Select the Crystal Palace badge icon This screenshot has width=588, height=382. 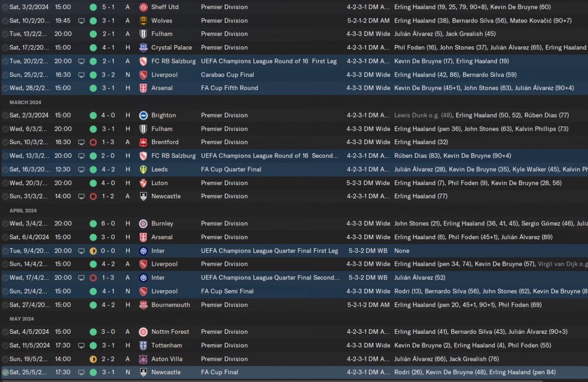coord(143,48)
